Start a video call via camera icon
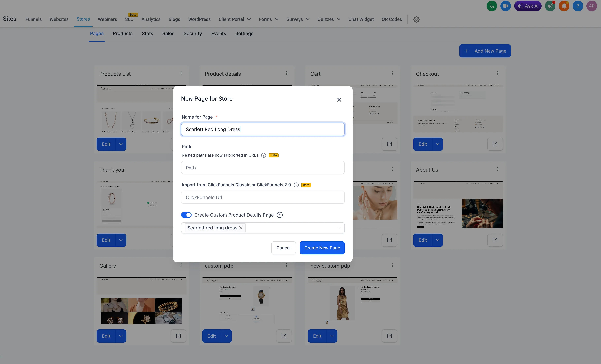Viewport: 601px width, 364px height. pyautogui.click(x=505, y=6)
